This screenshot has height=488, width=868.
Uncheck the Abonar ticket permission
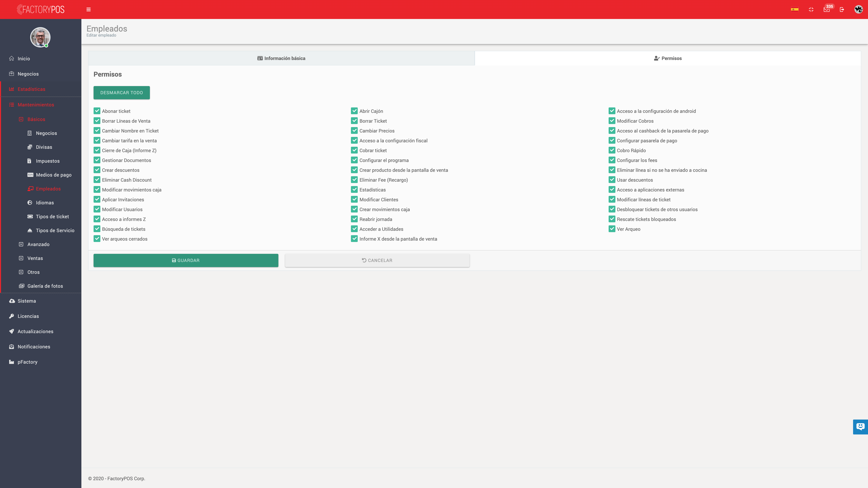point(97,111)
